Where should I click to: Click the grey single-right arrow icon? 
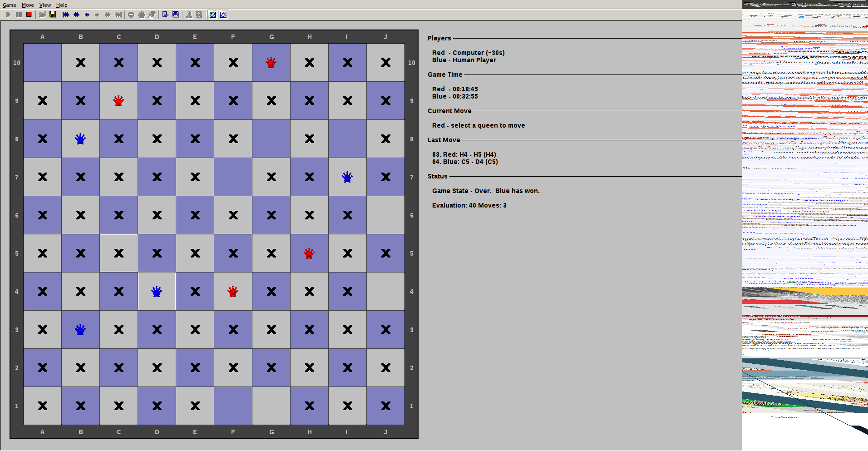pyautogui.click(x=97, y=15)
